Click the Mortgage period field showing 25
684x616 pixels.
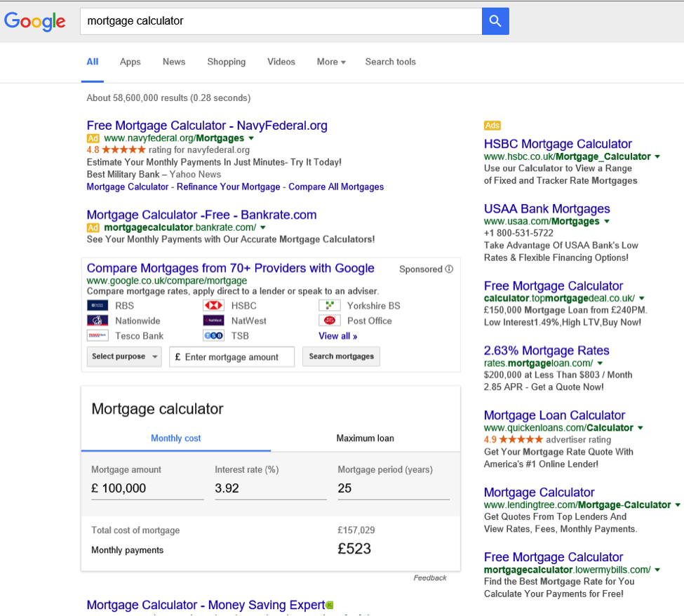point(394,488)
